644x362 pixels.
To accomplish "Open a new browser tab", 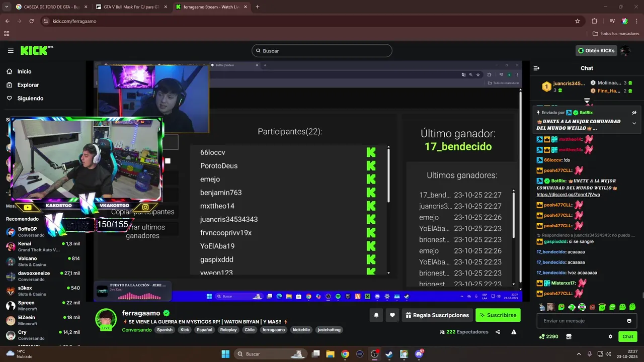I will pyautogui.click(x=258, y=7).
